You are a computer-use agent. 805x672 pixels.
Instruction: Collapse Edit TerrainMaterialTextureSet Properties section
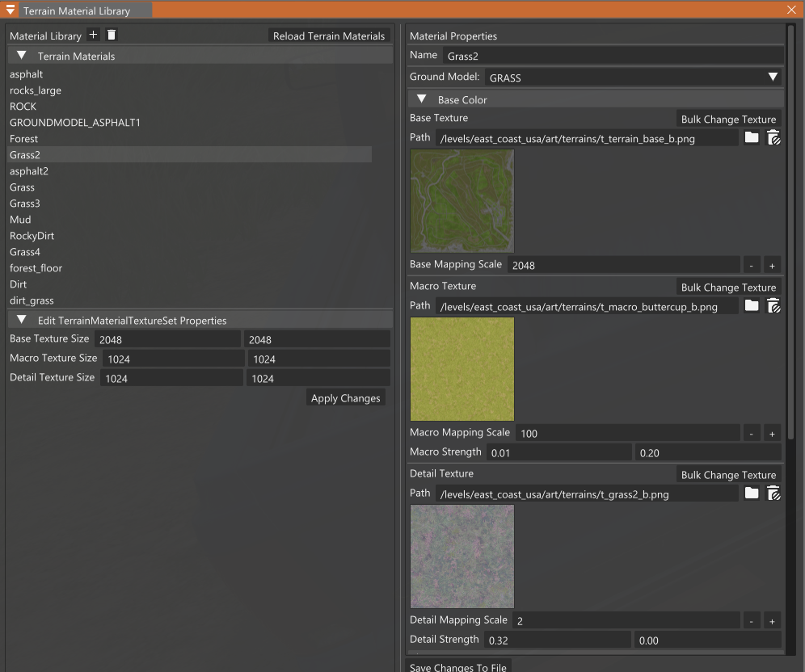tap(22, 321)
